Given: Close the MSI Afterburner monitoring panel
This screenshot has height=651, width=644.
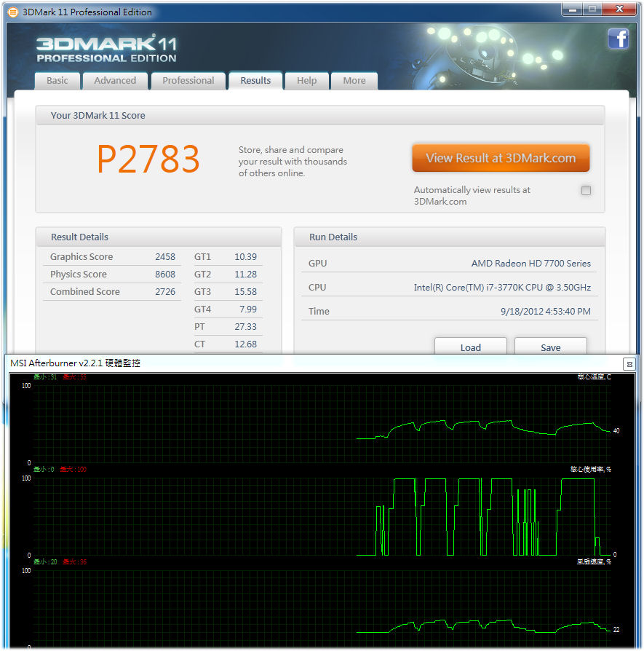Looking at the screenshot, I should click(629, 364).
